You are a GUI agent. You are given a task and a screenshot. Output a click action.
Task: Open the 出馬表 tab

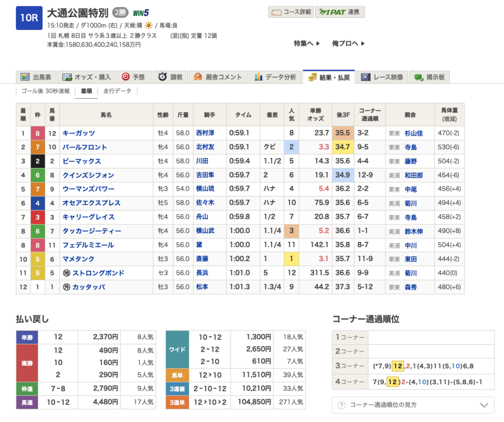click(36, 77)
